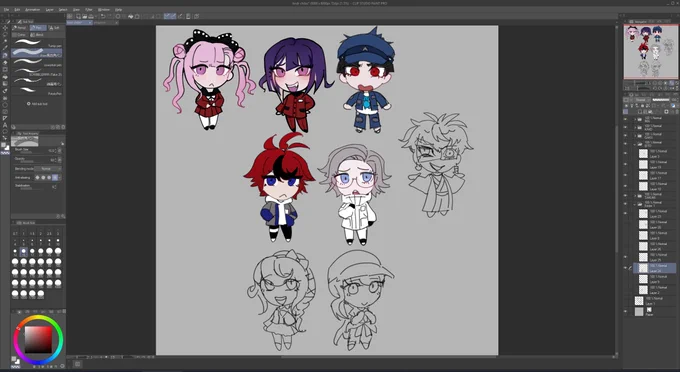
Task: Choose the PotatoPen sub tool
Action: 37,91
